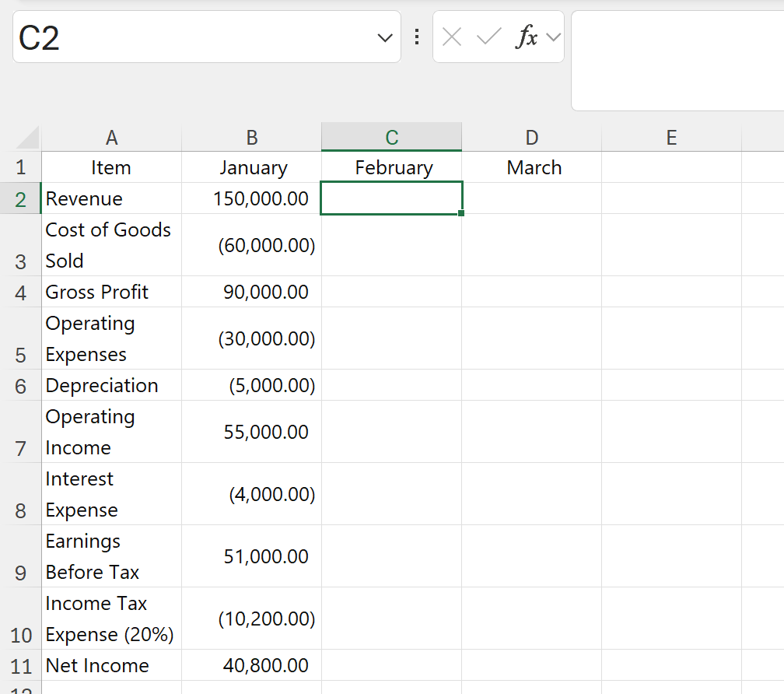
Task: Expand the dropdown arrow beside fx
Action: pyautogui.click(x=553, y=37)
